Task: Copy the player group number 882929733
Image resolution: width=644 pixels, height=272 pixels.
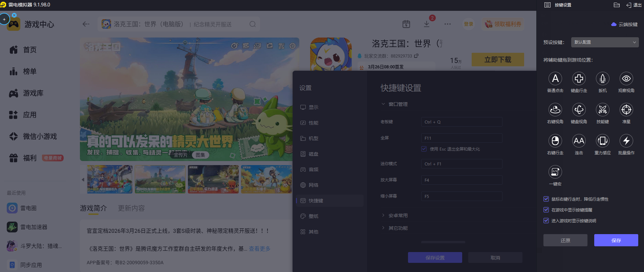Action: [416, 56]
